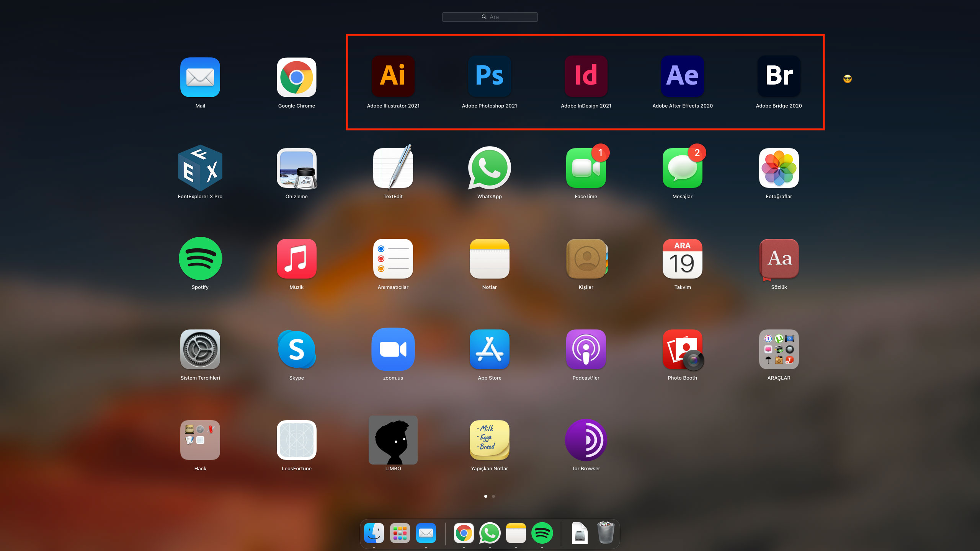Screen dimensions: 980x551
Task: Open the LIMBO game
Action: point(393,440)
